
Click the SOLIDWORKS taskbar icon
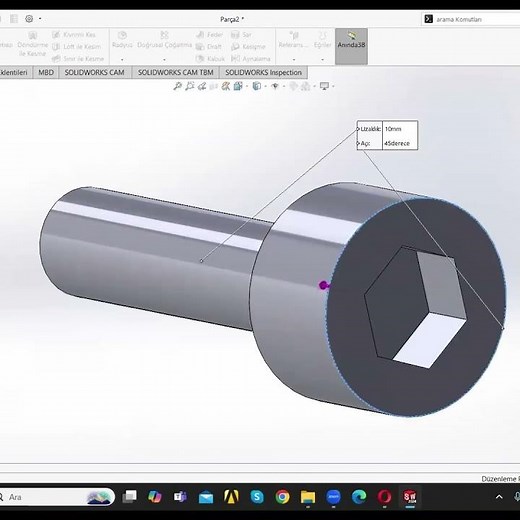(410, 497)
